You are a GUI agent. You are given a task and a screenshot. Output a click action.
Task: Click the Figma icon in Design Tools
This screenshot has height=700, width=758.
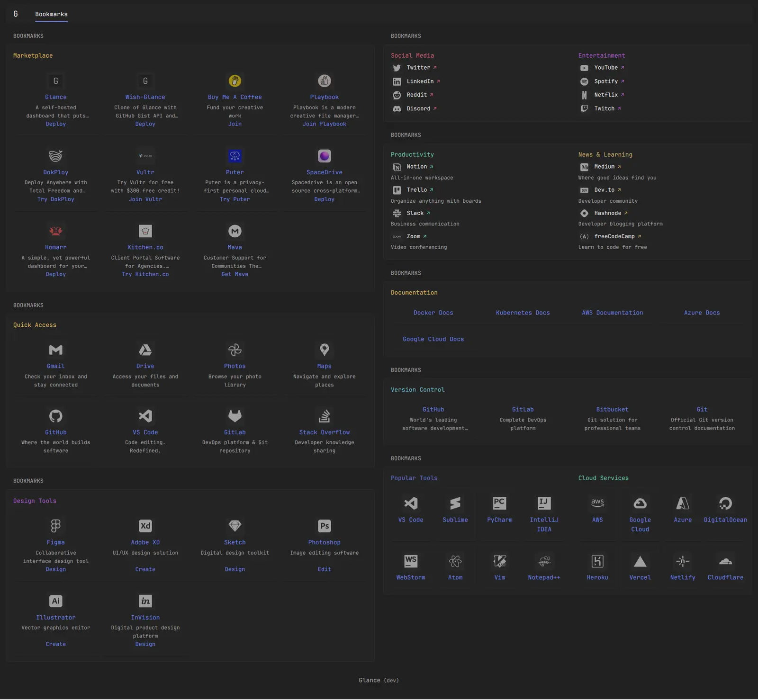[56, 526]
